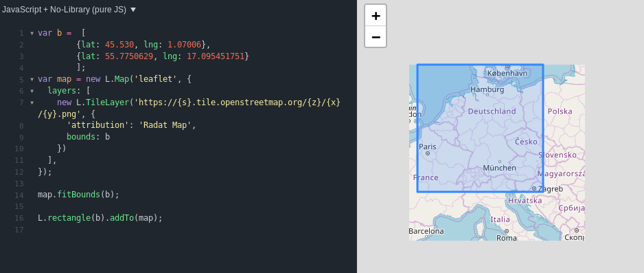Image resolution: width=644 pixels, height=273 pixels.
Task: Collapse the fold arrow on line 1
Action: point(32,33)
